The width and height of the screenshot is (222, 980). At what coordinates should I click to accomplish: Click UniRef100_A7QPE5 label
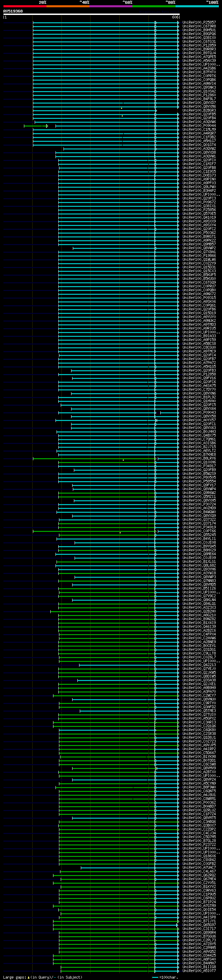199,57
